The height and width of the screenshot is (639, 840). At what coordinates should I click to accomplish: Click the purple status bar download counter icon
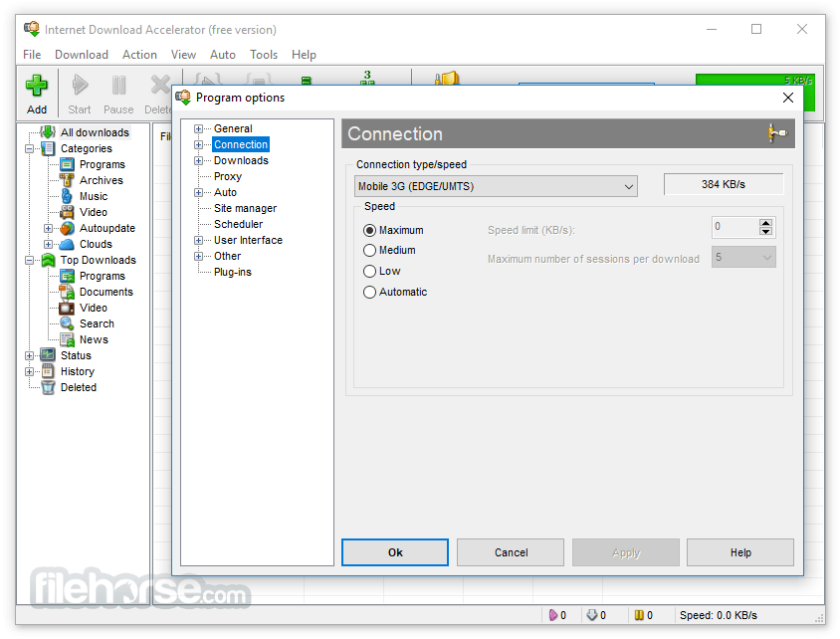click(x=552, y=615)
